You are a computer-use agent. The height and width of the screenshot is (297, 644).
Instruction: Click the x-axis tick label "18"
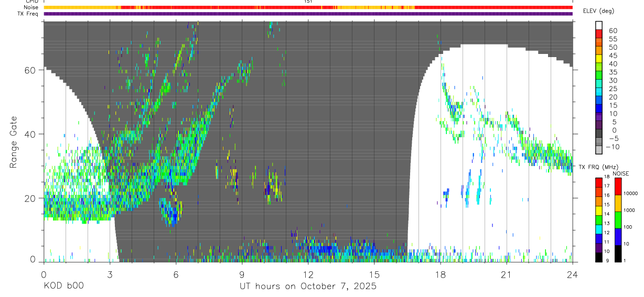[x=440, y=274]
